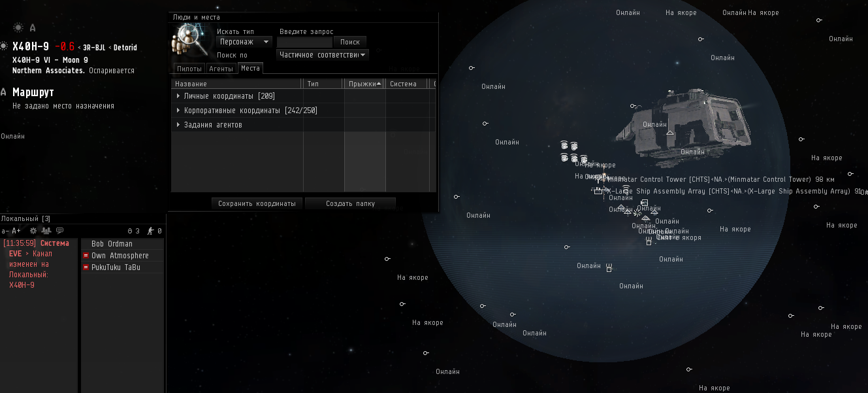The image size is (868, 393).
Task: Click Создать папку button
Action: tap(350, 203)
